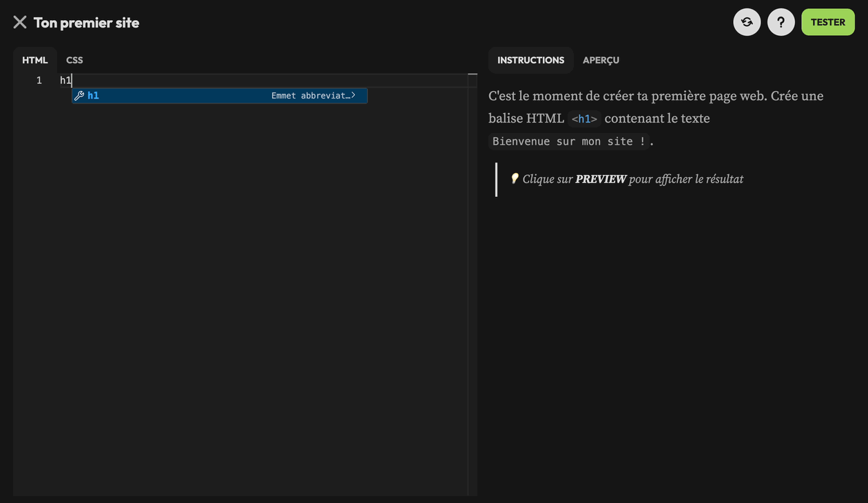Switch to the CSS tab
The height and width of the screenshot is (503, 868).
click(74, 60)
